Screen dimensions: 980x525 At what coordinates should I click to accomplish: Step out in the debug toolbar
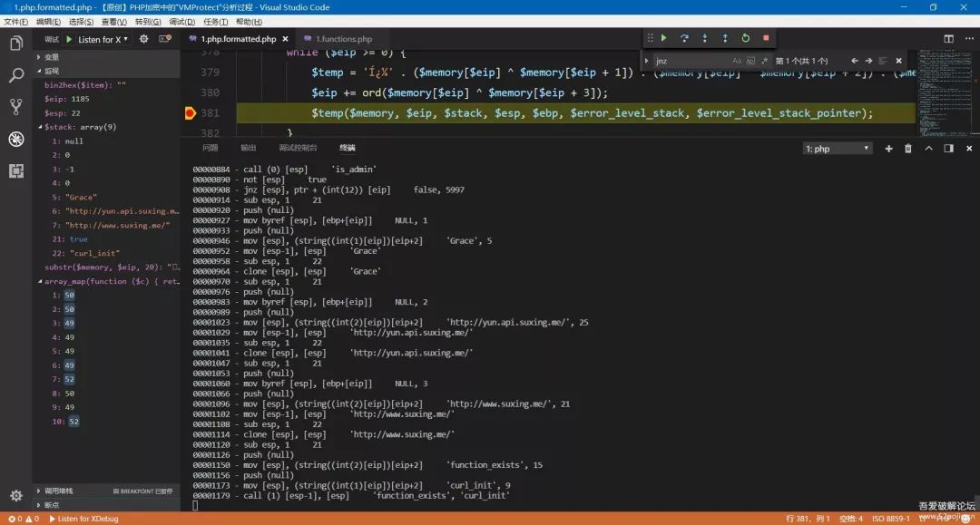725,38
